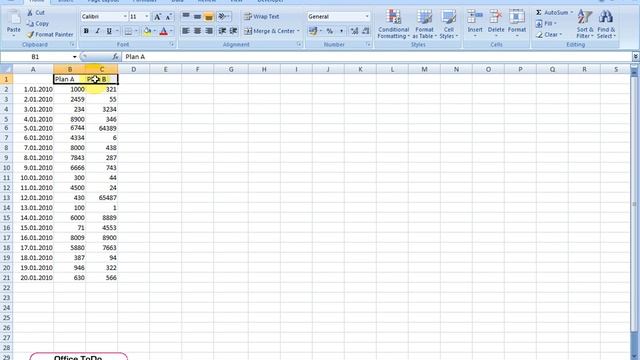640x360 pixels.
Task: Decrease font size with Shrink Font
Action: (x=169, y=17)
